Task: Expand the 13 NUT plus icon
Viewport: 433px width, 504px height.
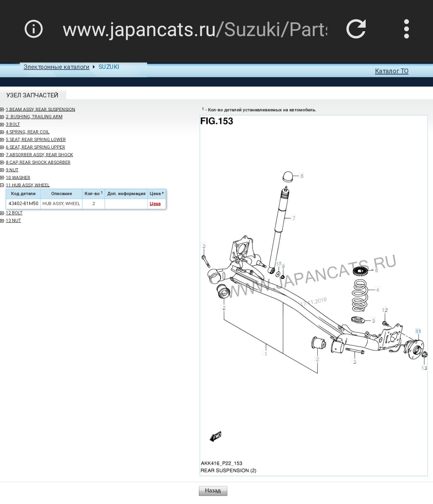Action: (2, 221)
